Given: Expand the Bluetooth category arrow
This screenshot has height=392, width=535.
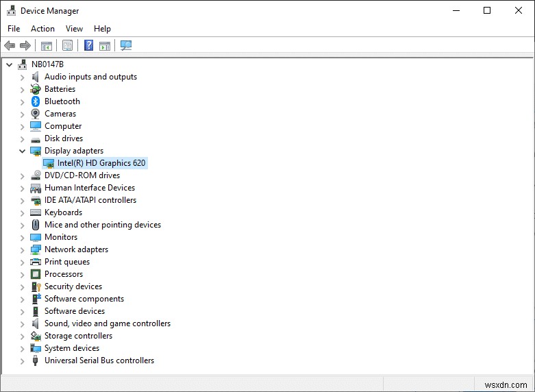Looking at the screenshot, I should pyautogui.click(x=22, y=102).
